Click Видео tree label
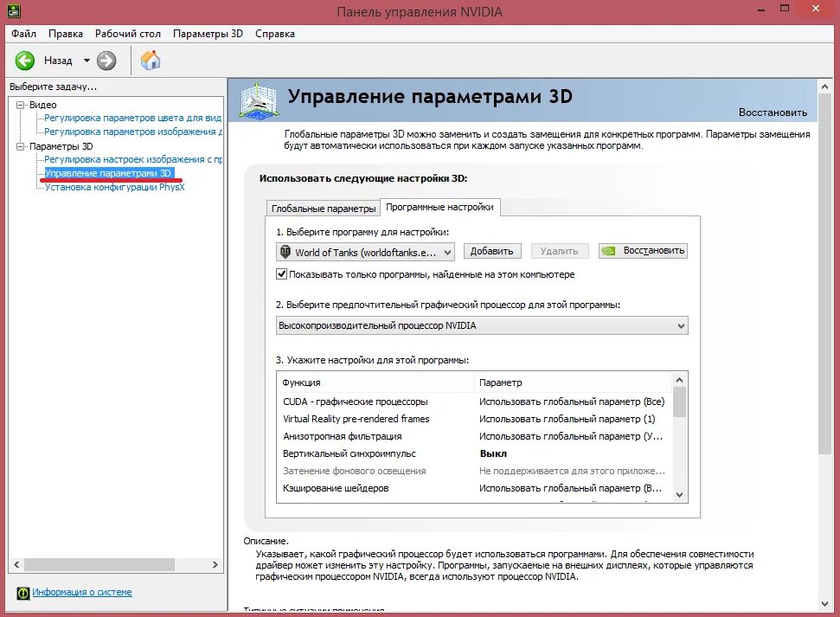This screenshot has width=840, height=617. click(x=43, y=105)
